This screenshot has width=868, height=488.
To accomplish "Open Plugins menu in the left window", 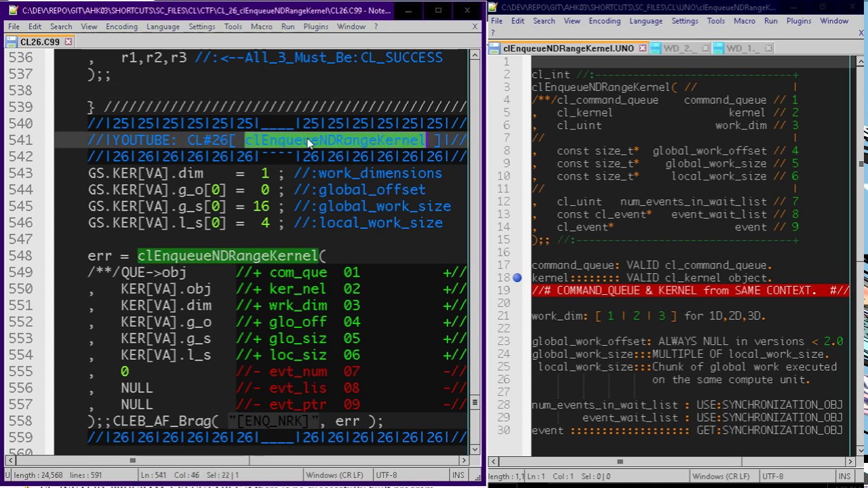I will click(x=315, y=26).
